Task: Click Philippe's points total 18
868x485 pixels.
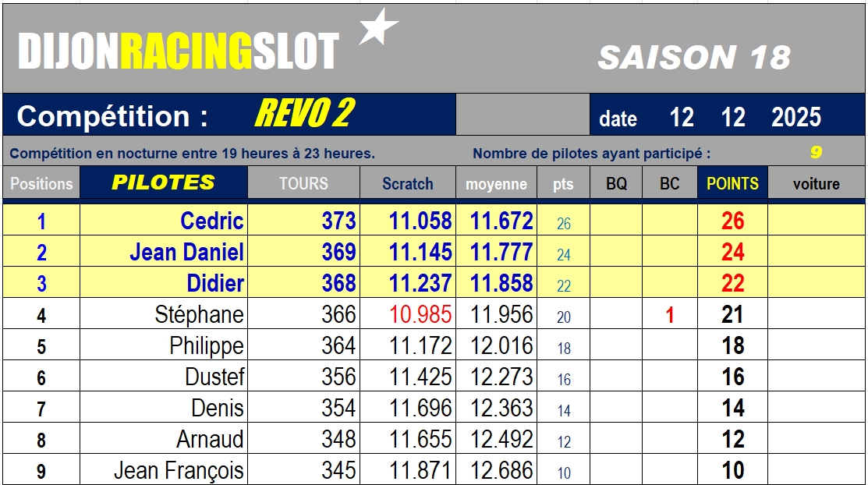Action: 732,346
